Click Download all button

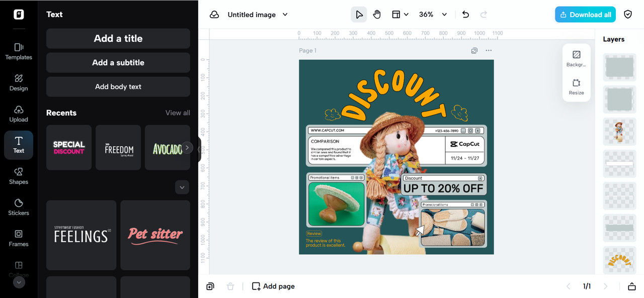[x=586, y=15]
